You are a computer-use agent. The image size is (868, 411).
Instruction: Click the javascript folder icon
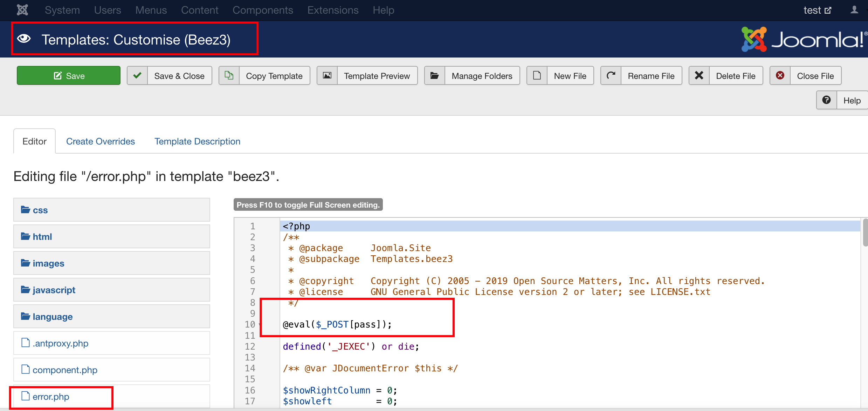click(x=25, y=290)
